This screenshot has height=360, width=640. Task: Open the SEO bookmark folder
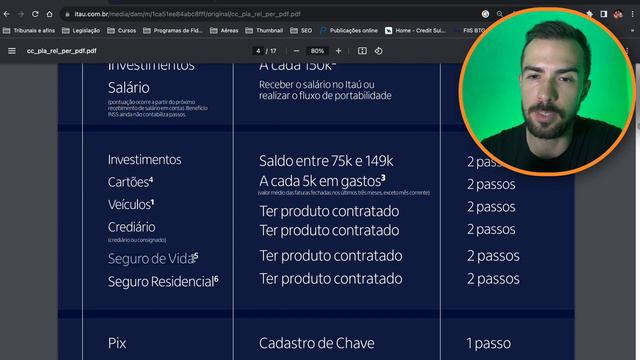pyautogui.click(x=301, y=31)
